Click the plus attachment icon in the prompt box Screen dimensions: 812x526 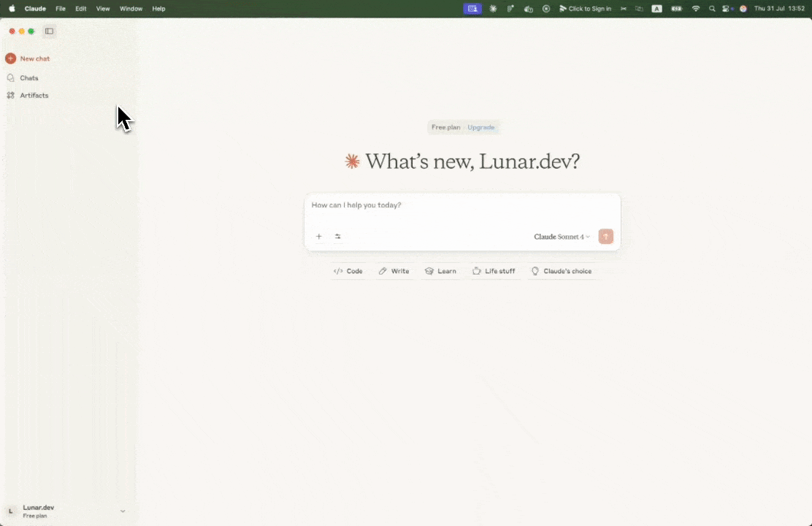tap(319, 236)
